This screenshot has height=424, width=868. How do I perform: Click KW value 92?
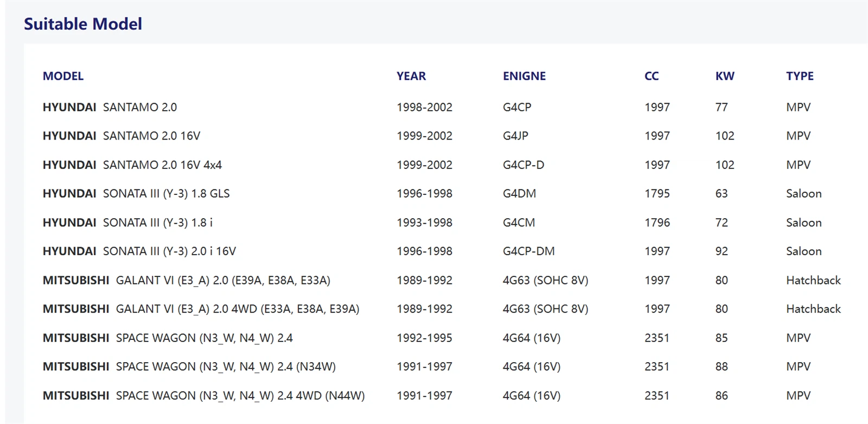pos(722,251)
